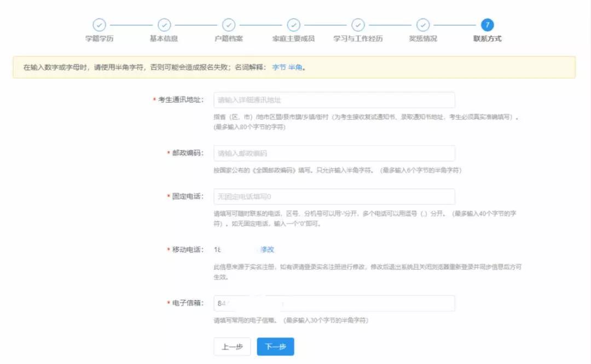Open the 半角 glossary link
591x364 pixels.
[296, 66]
